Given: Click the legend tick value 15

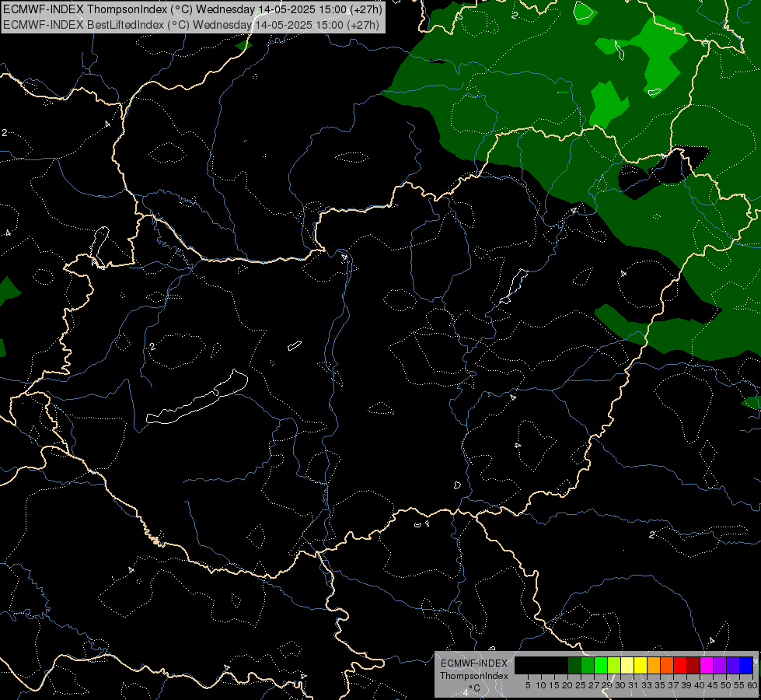Looking at the screenshot, I should coord(554,685).
